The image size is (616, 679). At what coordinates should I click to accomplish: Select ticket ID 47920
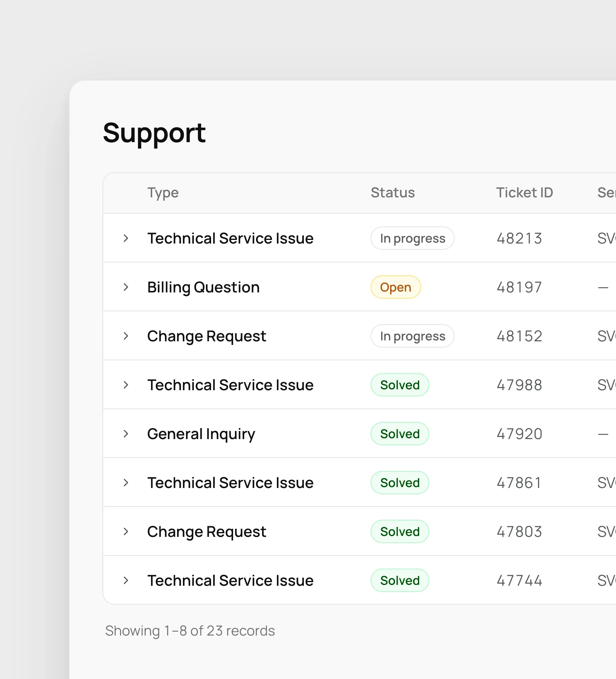click(519, 434)
